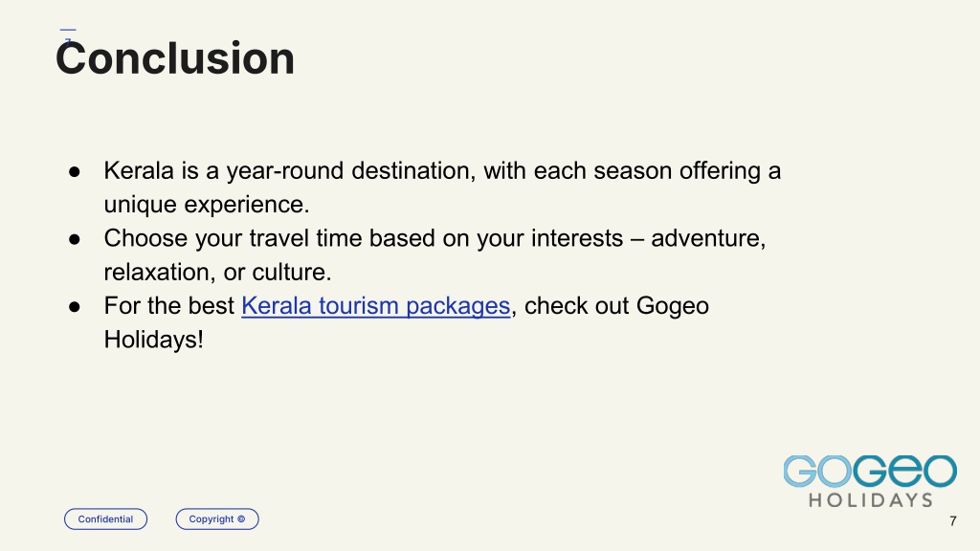Select the third bullet point marker
Image resolution: width=980 pixels, height=551 pixels.
click(x=75, y=306)
